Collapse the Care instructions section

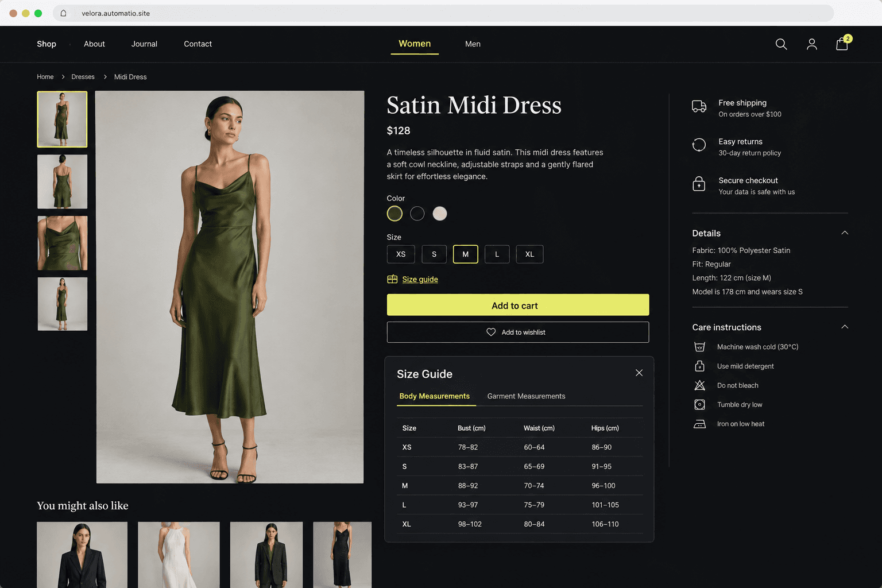click(845, 327)
